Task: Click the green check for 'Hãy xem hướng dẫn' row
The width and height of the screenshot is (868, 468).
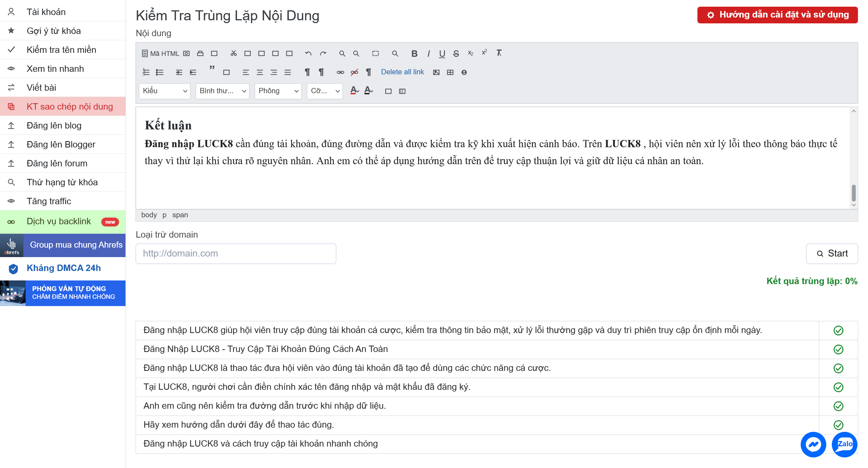Action: click(838, 425)
